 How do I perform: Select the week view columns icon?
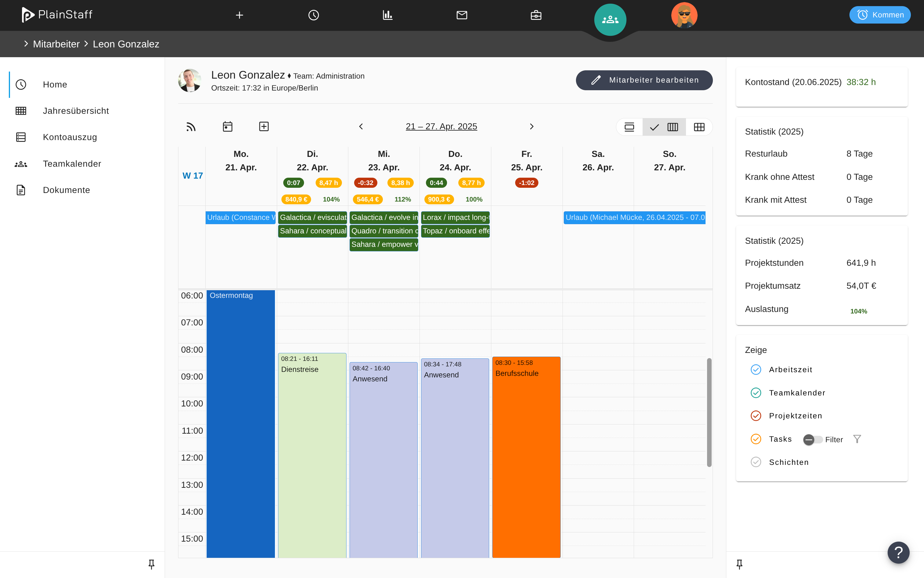(664, 127)
